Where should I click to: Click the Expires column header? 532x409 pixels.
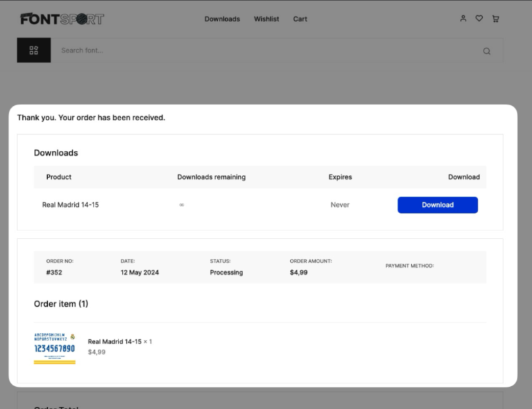[x=340, y=177]
